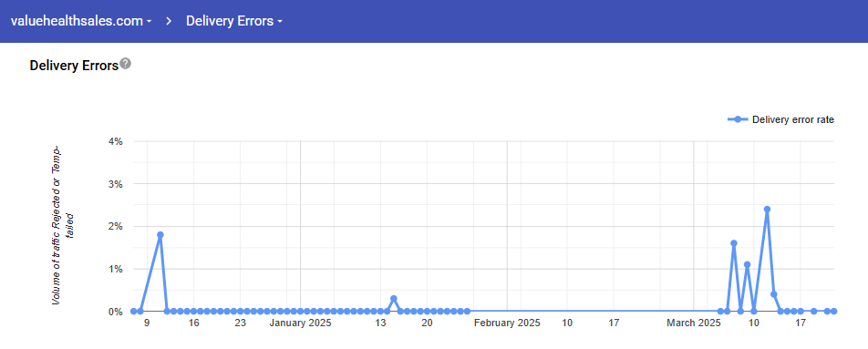
Task: Click the January 2025 axis label
Action: [300, 323]
